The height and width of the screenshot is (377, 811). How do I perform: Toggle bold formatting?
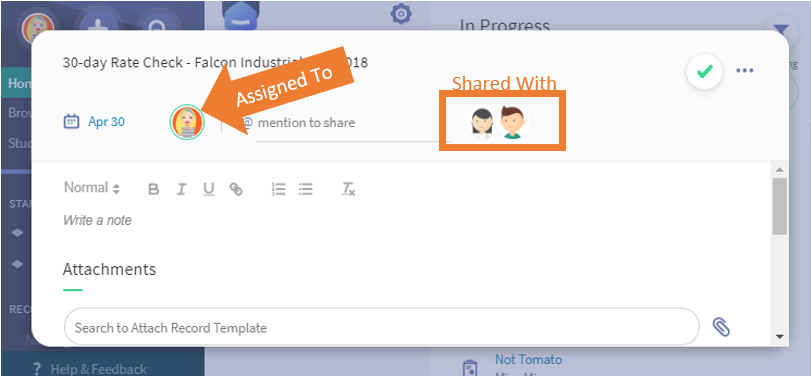tap(154, 189)
